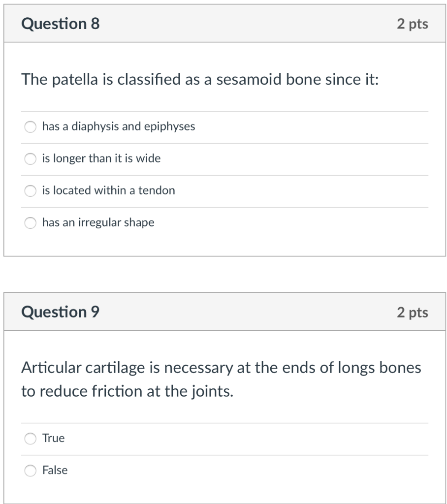Viewport: 447px width, 504px height.
Task: Select the 'has a diaphysis and epiphyses' radio button
Action: click(31, 127)
